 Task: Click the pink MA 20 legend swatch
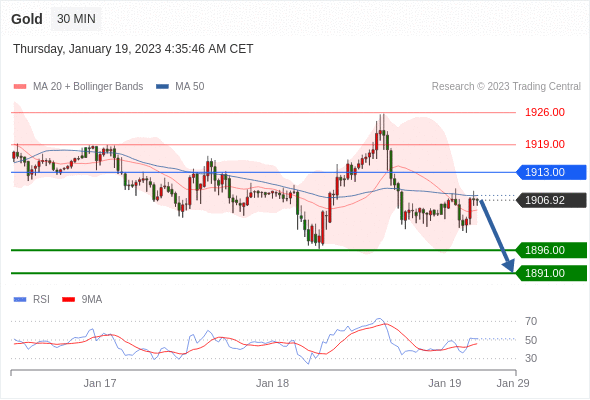pyautogui.click(x=20, y=87)
